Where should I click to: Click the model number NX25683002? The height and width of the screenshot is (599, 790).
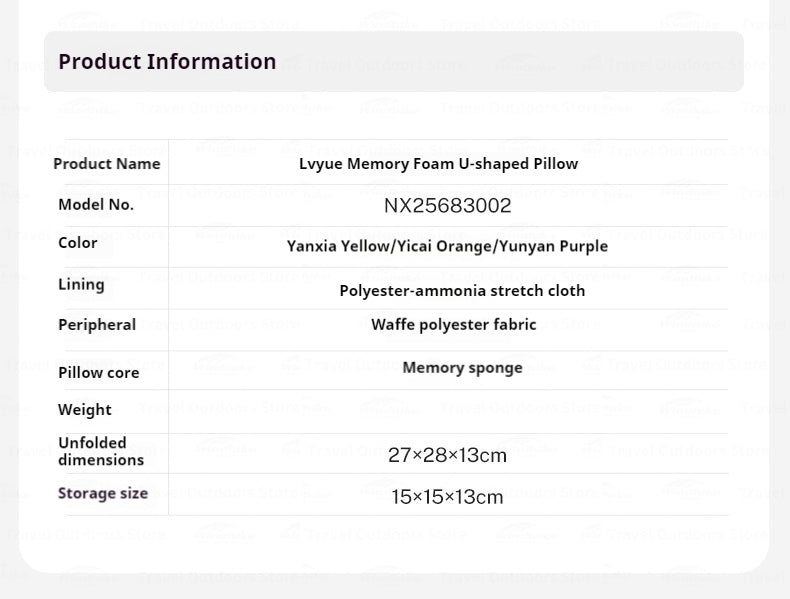tap(447, 206)
